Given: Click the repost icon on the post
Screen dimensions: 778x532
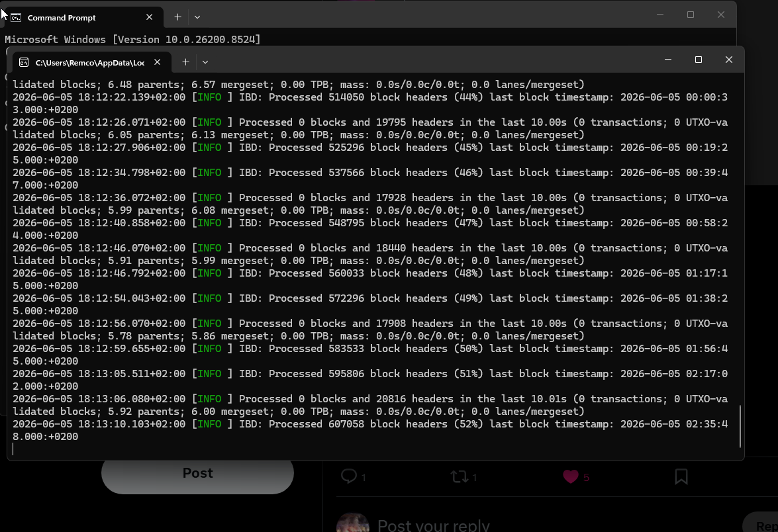Looking at the screenshot, I should tap(459, 476).
